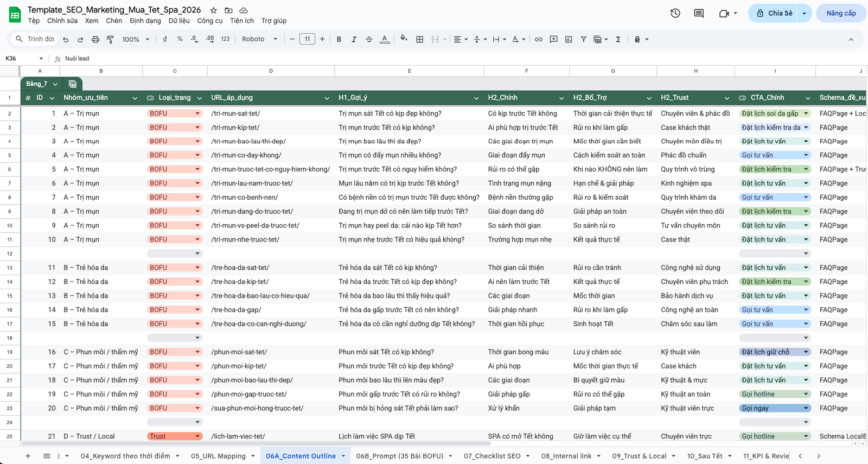Open the Định dạng menu
868x464 pixels.
(145, 21)
